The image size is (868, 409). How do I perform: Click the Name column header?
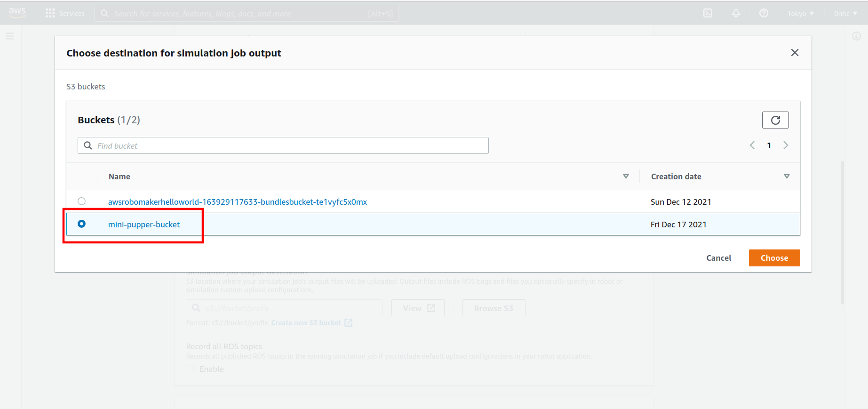click(119, 176)
